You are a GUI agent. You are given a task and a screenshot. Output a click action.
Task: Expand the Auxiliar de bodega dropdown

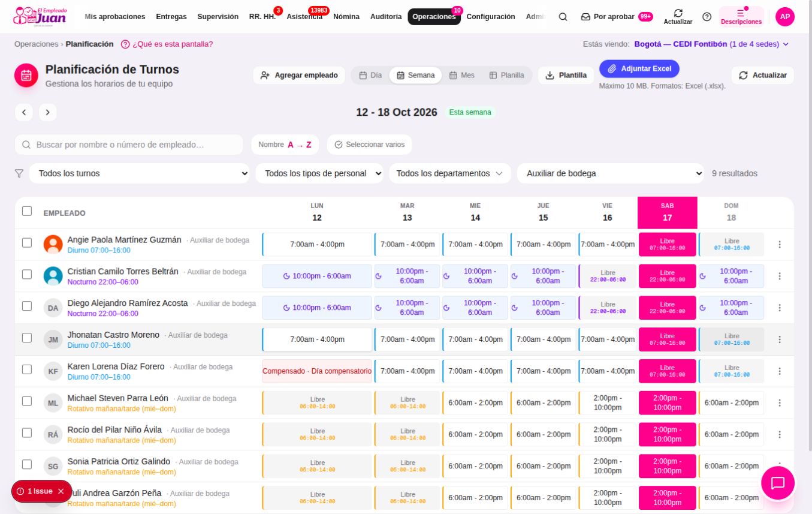coord(611,173)
